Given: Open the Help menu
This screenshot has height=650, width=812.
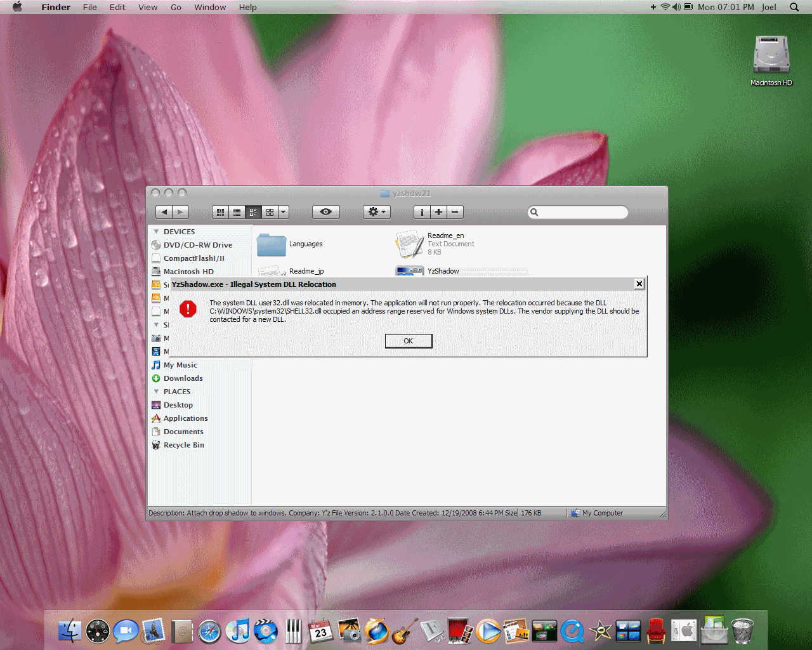Looking at the screenshot, I should coord(248,7).
